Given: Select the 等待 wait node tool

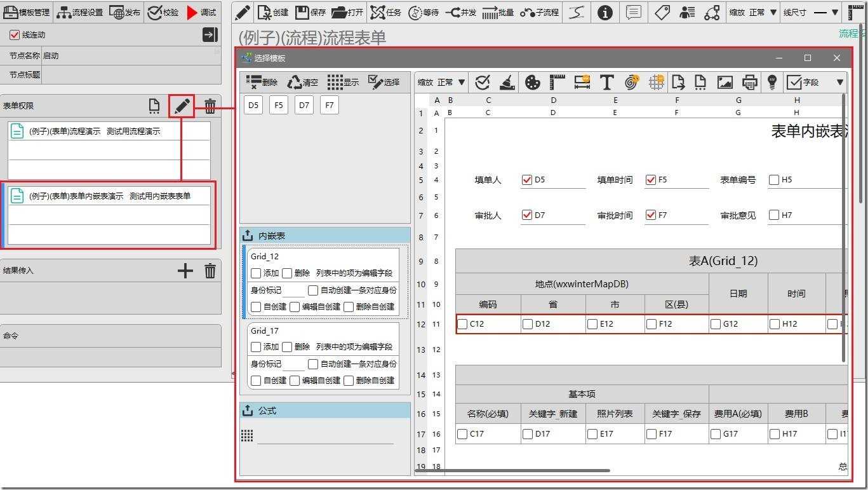Looking at the screenshot, I should (x=424, y=12).
